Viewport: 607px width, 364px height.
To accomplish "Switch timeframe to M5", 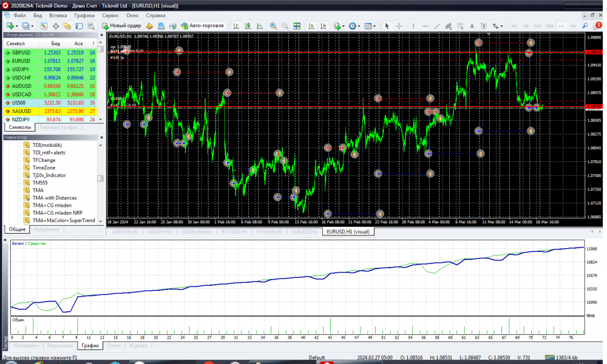I will [x=526, y=26].
